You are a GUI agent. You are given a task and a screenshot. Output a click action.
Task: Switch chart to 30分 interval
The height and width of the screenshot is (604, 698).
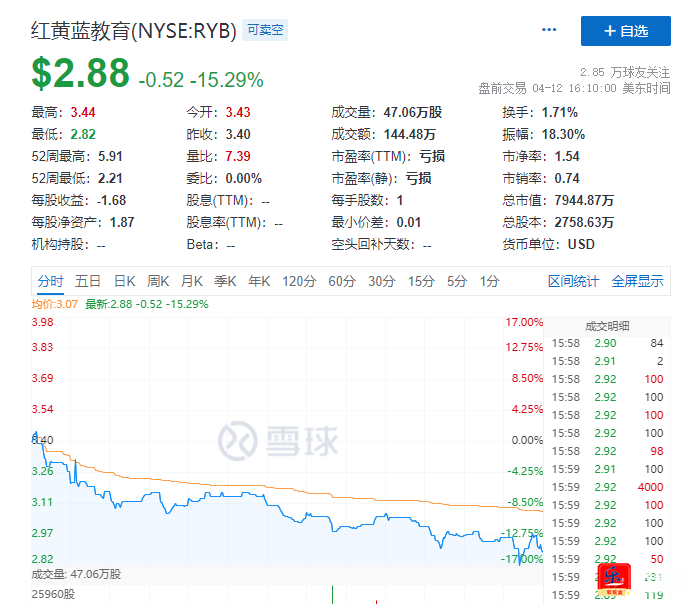click(381, 282)
